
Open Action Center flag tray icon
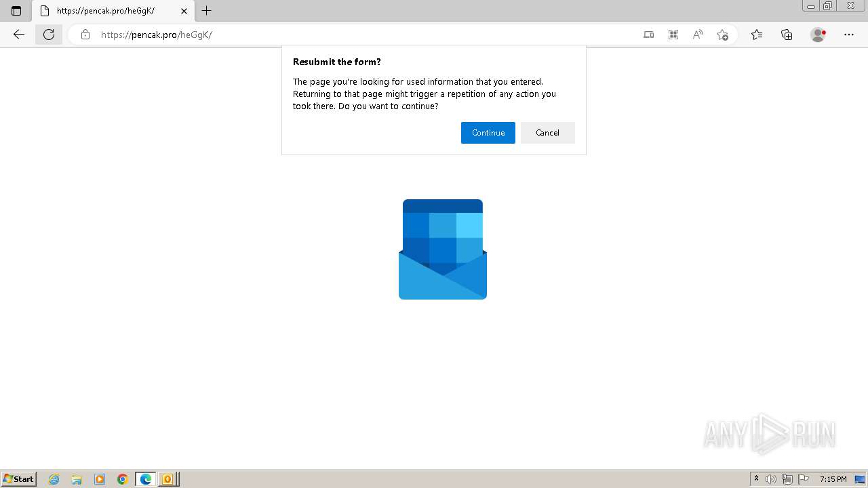point(804,479)
